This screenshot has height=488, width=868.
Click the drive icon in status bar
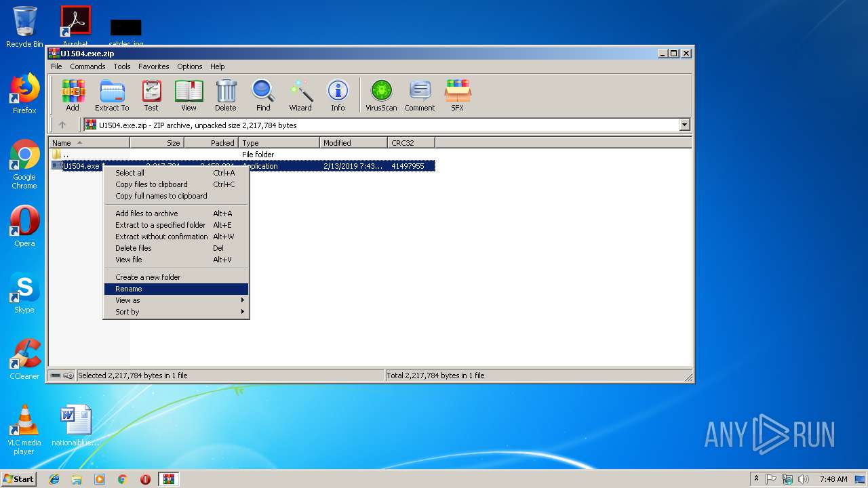click(56, 375)
